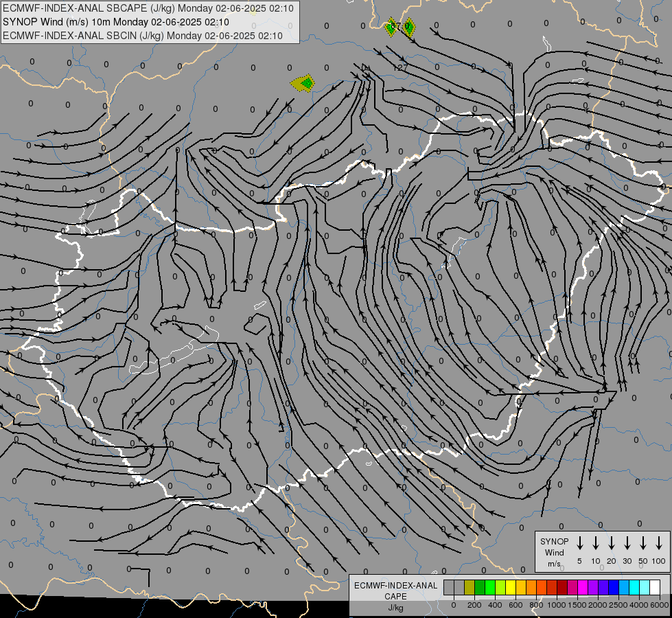This screenshot has height=618, width=672.
Task: Click the 'm/s' unit in wind legend
Action: coord(554,564)
